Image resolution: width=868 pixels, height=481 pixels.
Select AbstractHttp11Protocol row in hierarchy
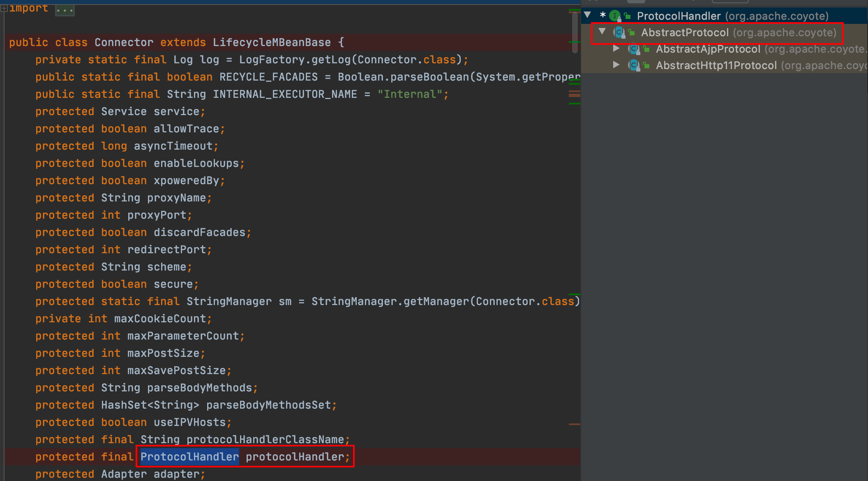(716, 66)
